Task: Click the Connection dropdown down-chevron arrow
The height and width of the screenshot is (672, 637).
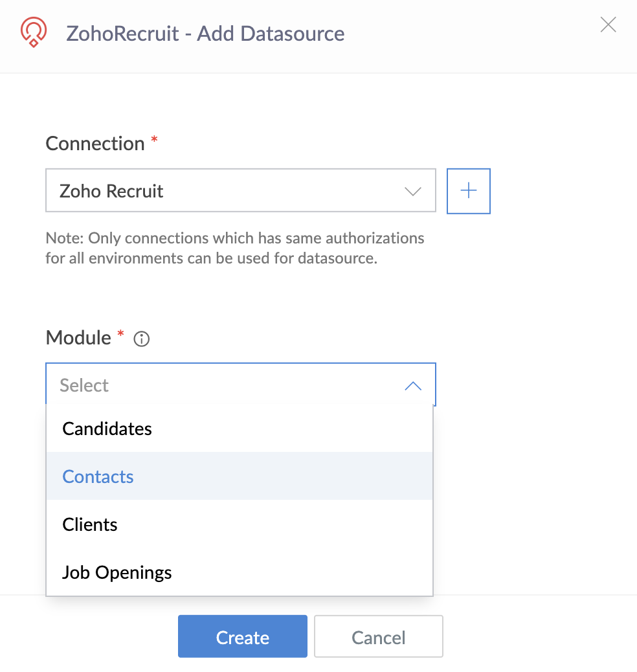Action: click(x=412, y=192)
